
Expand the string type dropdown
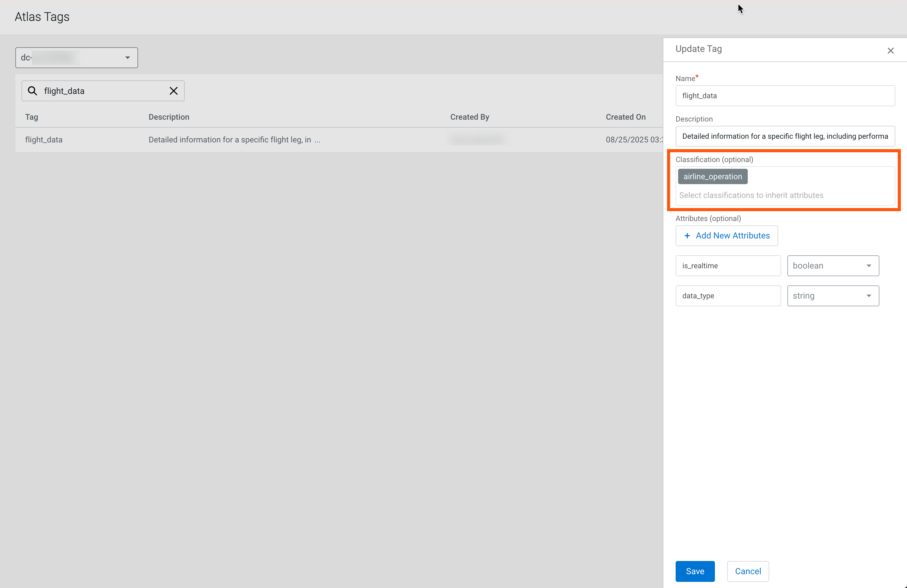pyautogui.click(x=833, y=296)
